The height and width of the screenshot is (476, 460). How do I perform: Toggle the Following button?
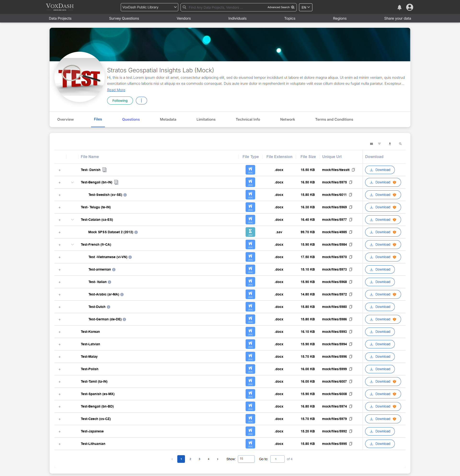pos(120,101)
